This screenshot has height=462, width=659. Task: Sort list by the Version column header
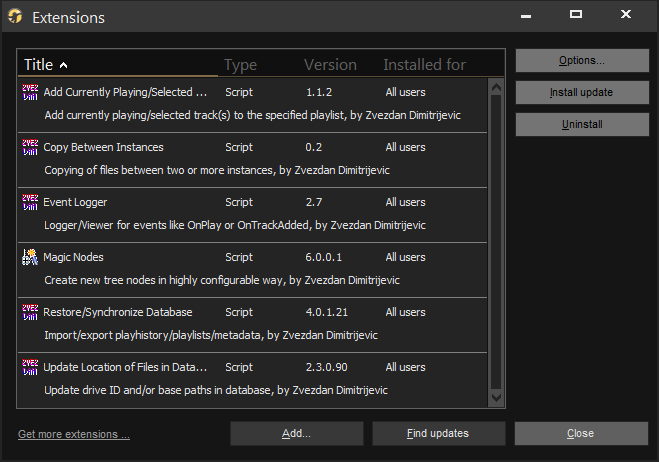click(330, 65)
